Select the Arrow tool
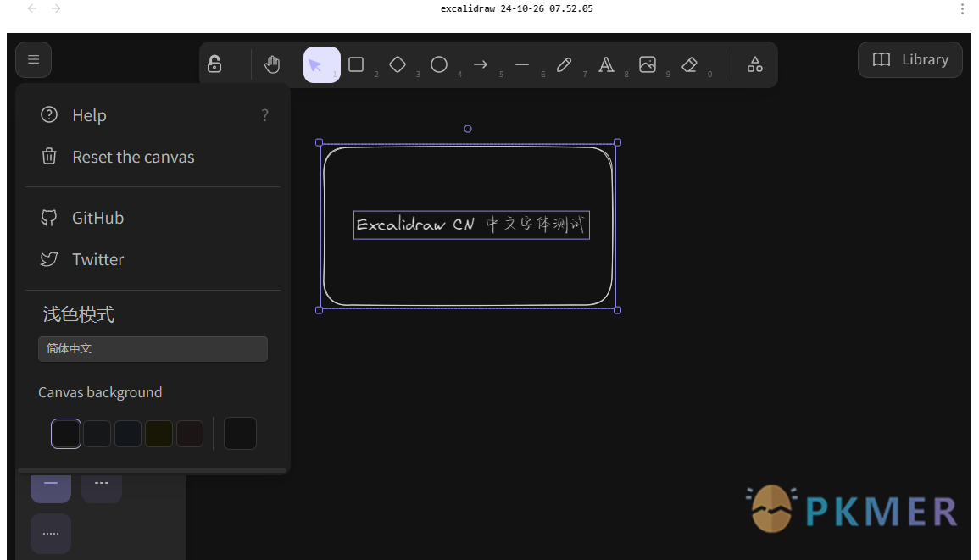 (x=481, y=64)
